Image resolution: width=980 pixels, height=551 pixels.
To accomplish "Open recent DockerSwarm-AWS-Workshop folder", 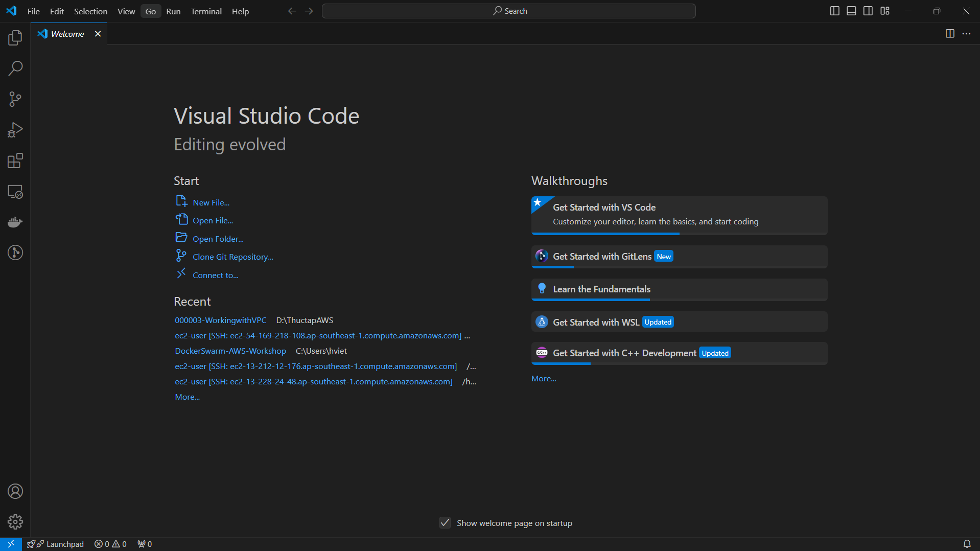I will (230, 351).
